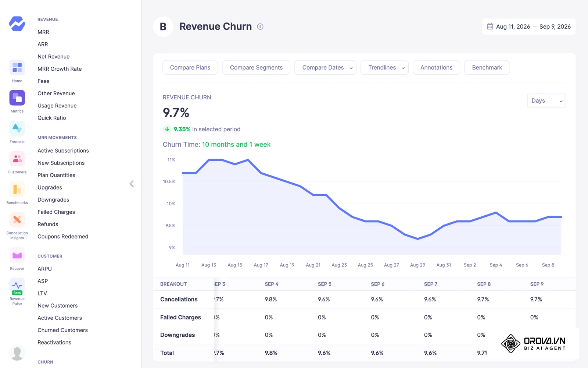Click the Baremetrics logo icon
The height and width of the screenshot is (368, 588).
tap(17, 24)
